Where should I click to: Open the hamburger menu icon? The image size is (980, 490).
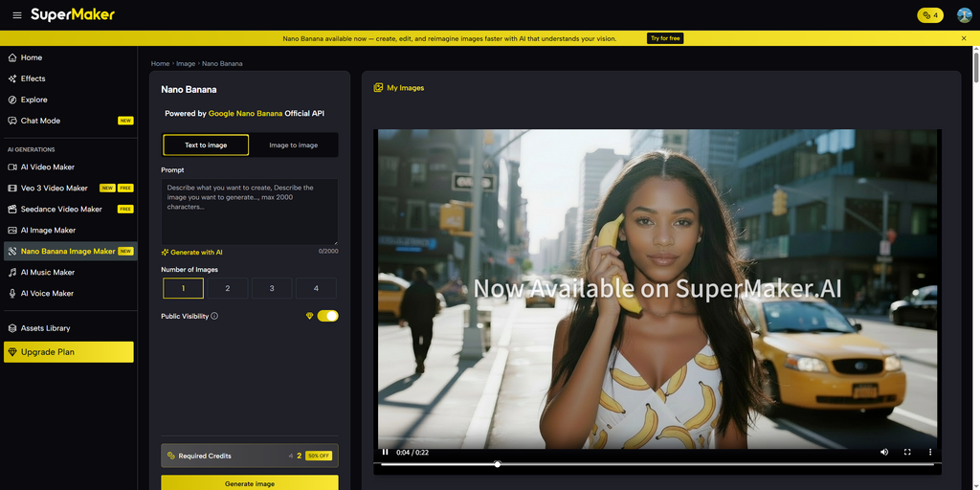tap(17, 15)
